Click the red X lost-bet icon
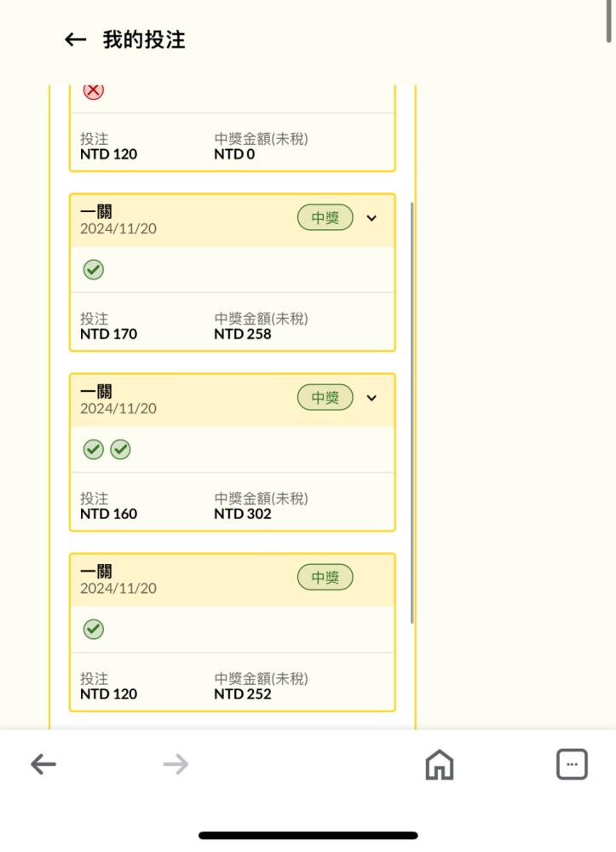This screenshot has height=852, width=616. [x=94, y=90]
